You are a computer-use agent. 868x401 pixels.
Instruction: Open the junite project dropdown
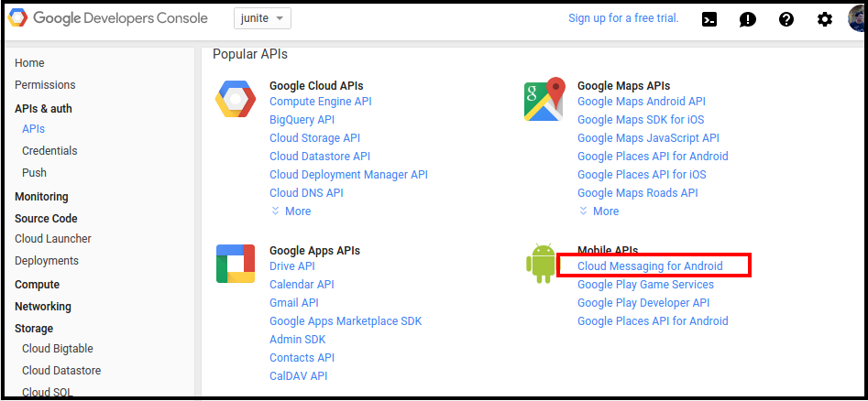point(263,18)
